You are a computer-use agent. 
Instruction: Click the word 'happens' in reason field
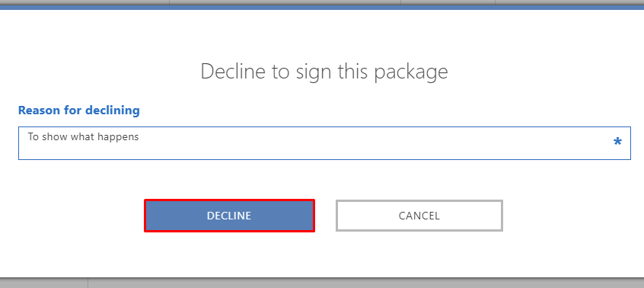coord(121,137)
